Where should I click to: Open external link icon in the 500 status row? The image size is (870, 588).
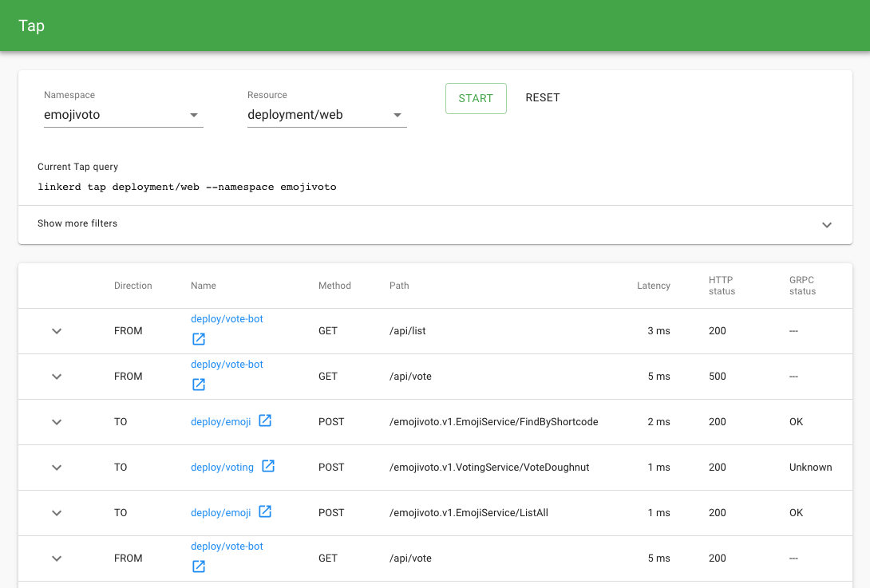click(199, 385)
